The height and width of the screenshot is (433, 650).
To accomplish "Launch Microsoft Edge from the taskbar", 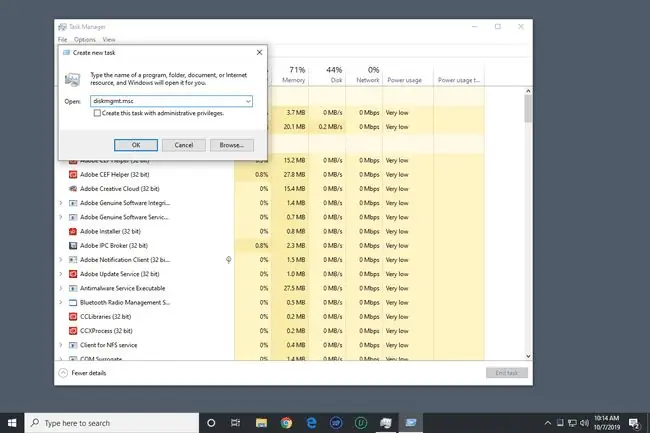I will [311, 423].
